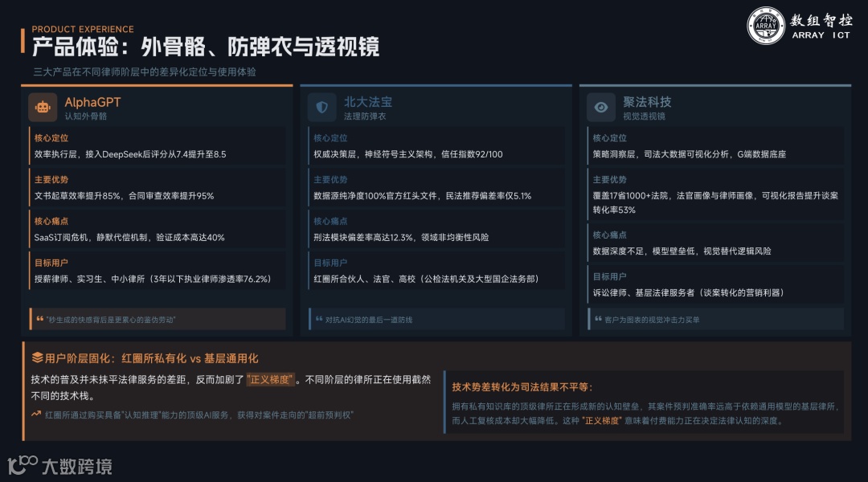Click the main title 产品体验：外骨骼、防弹衣与透视镜
Viewport: 868px width, 482px height.
206,47
